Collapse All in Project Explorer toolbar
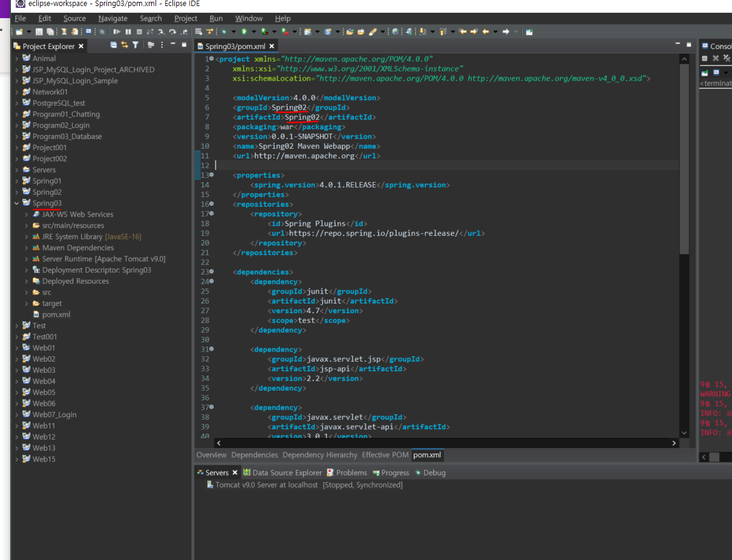This screenshot has width=732, height=560. (x=113, y=45)
